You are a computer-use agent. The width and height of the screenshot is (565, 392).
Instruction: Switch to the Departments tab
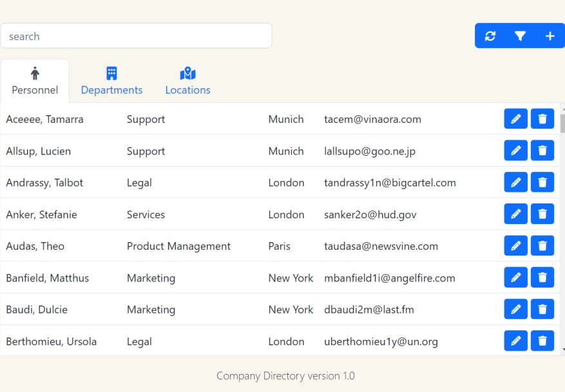(111, 82)
